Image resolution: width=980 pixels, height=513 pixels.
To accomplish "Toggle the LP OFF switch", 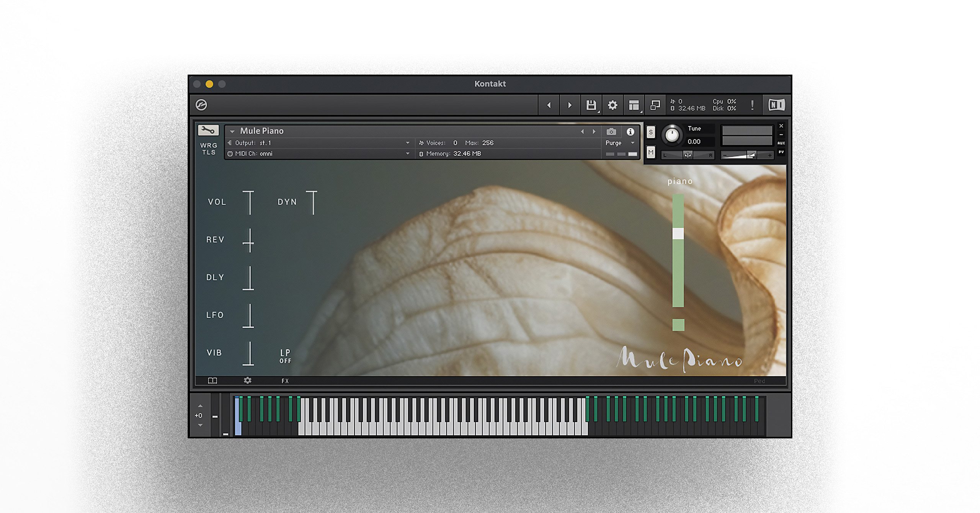I will [285, 356].
